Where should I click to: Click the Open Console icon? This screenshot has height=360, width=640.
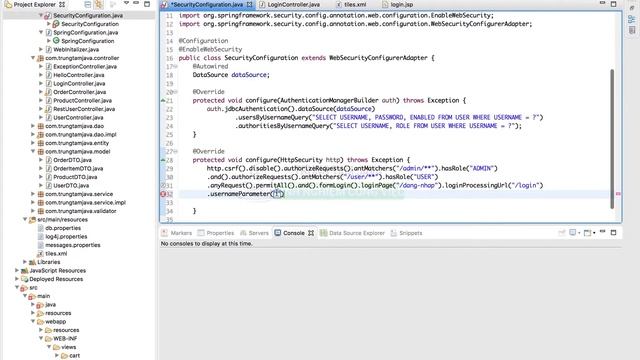coord(587,233)
